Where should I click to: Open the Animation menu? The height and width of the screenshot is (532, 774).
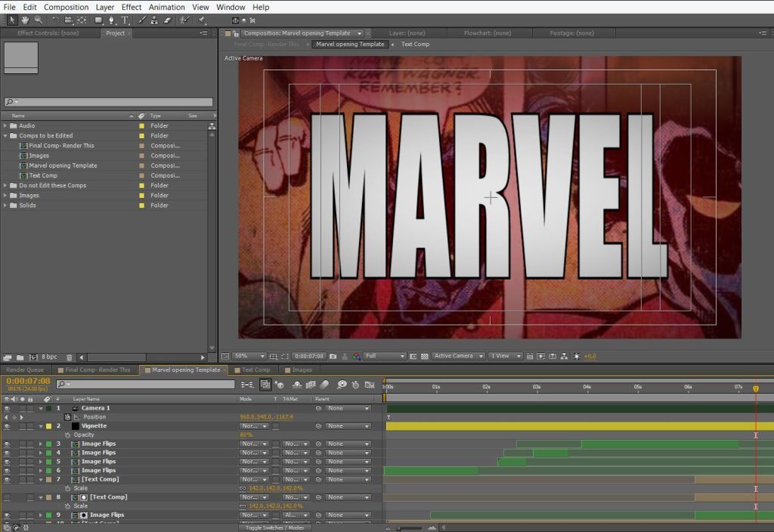tap(167, 7)
